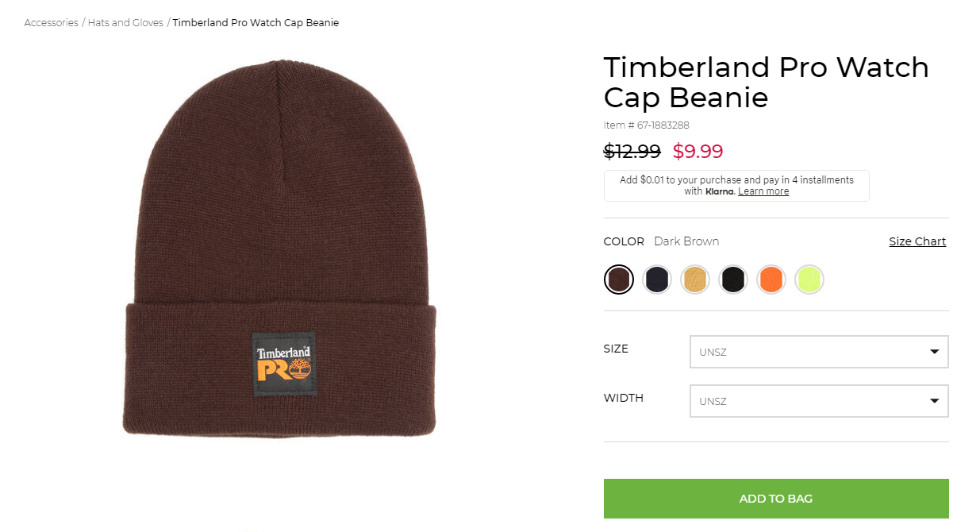980x532 pixels.
Task: Select the black color swatch
Action: [x=733, y=279]
